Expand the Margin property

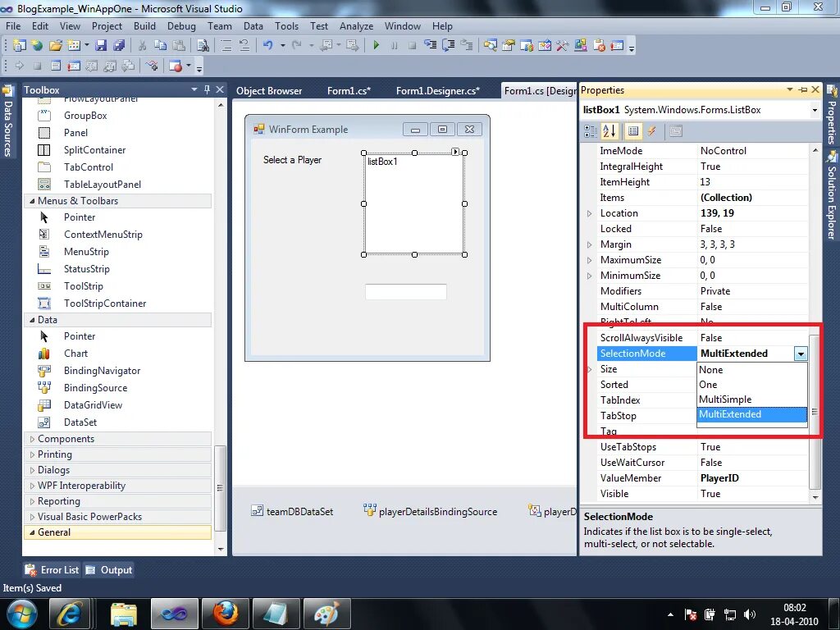pyautogui.click(x=589, y=244)
